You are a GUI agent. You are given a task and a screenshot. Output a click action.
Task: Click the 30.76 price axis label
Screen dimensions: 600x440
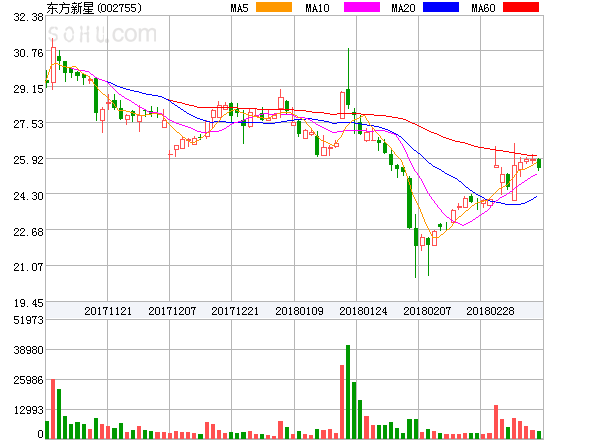click(x=28, y=53)
